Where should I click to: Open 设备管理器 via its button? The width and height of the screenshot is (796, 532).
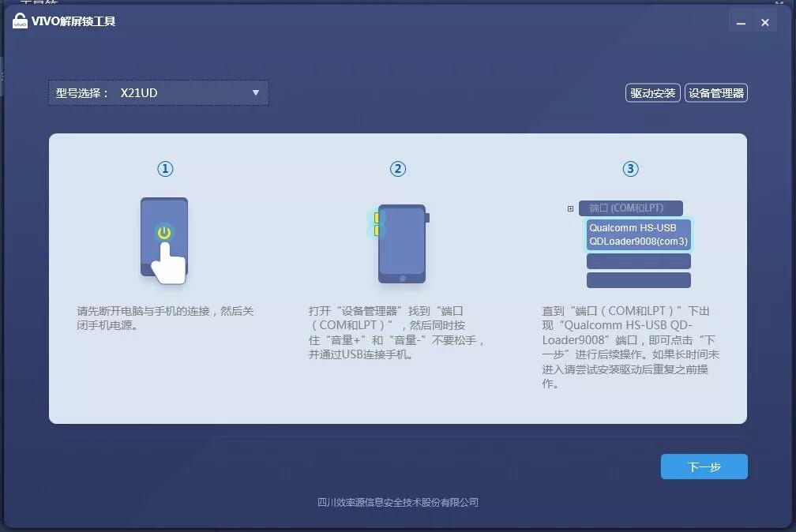pos(715,92)
